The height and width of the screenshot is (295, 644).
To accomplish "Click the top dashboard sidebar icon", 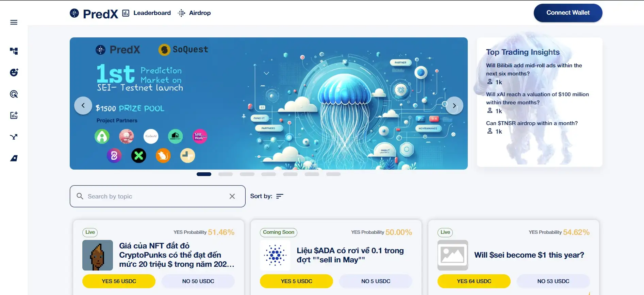I will click(x=14, y=51).
